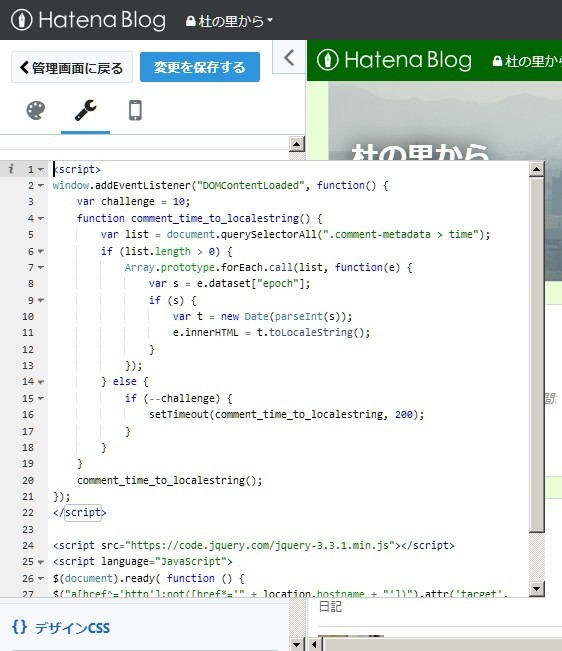This screenshot has height=651, width=562.
Task: Click the closing </script> tag on line 22
Action: point(79,512)
